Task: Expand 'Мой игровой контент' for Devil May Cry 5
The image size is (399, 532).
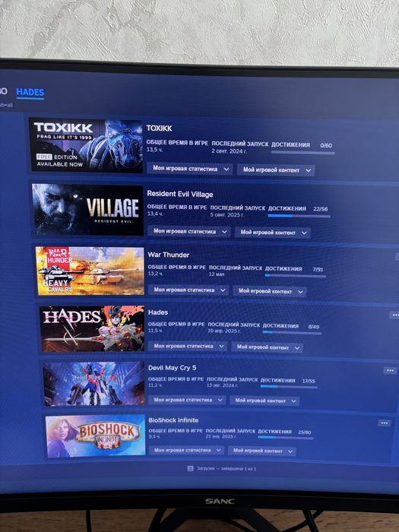Action: (x=264, y=401)
